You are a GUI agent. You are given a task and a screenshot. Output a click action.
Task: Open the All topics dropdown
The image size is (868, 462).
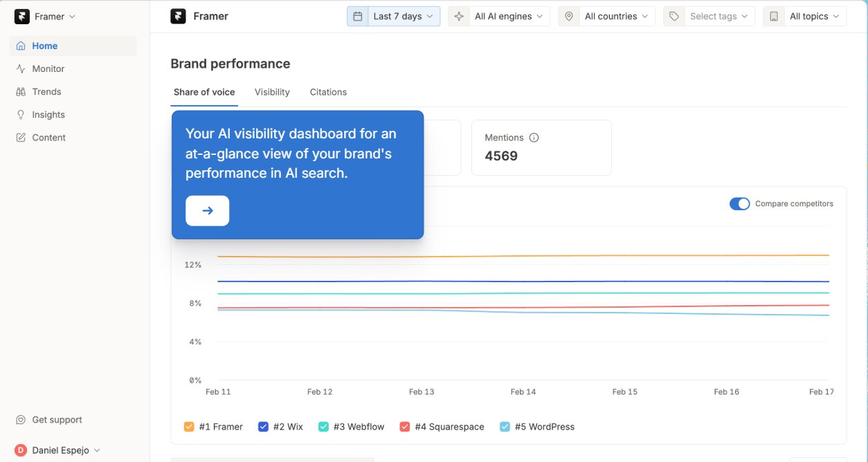pos(805,17)
